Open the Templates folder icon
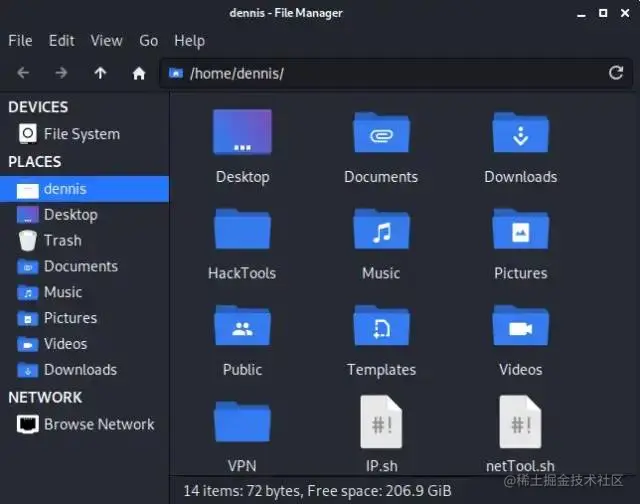The width and height of the screenshot is (640, 504). point(381,325)
